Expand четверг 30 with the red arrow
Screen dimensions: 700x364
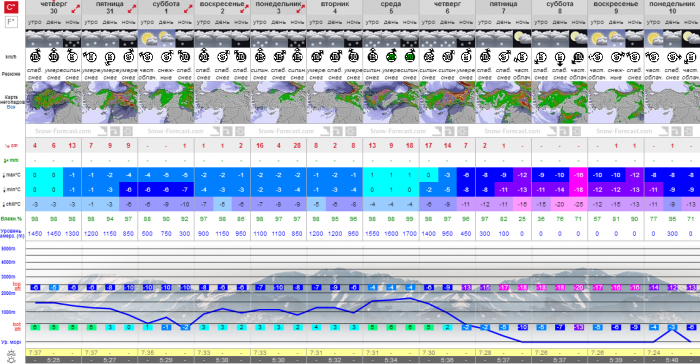76,8
